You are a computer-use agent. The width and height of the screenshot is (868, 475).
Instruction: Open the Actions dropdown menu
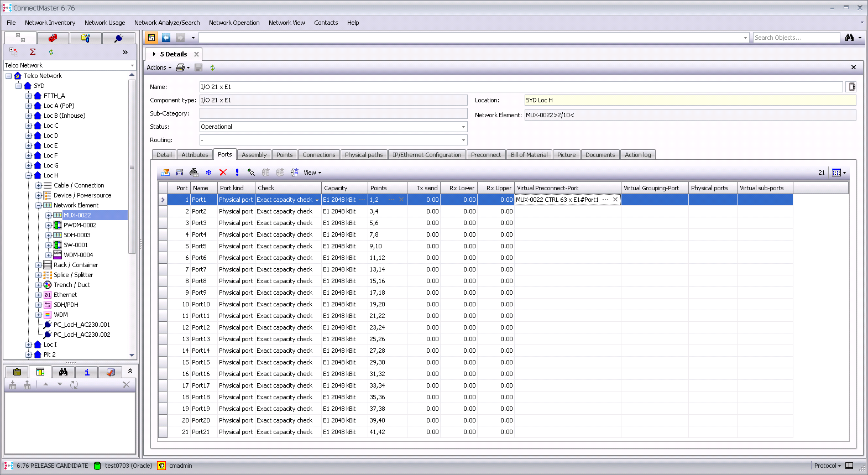(159, 67)
